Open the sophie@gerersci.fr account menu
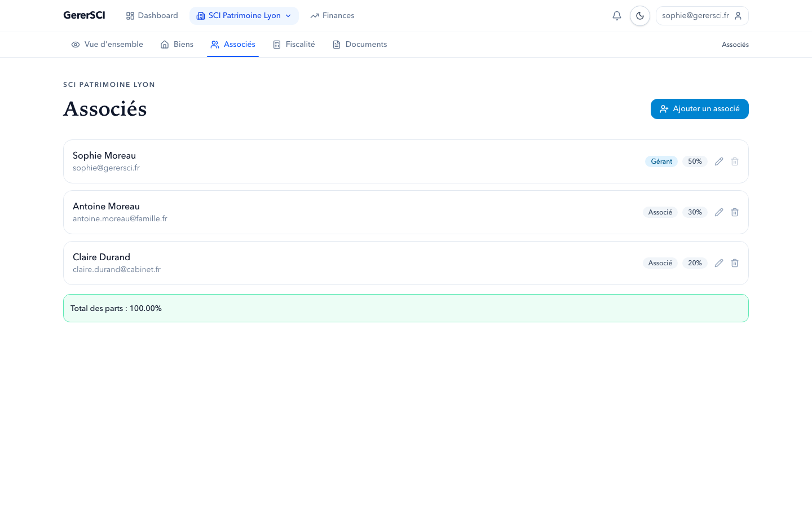812x508 pixels. [x=702, y=16]
